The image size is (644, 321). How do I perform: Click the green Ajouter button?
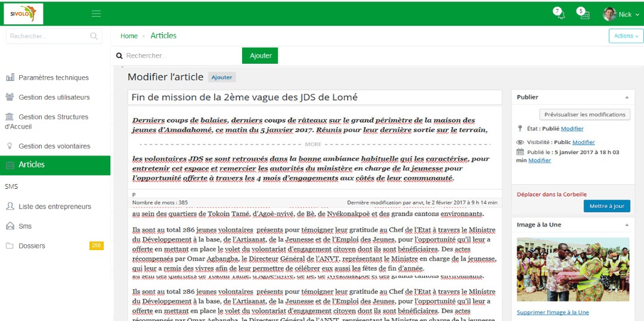coord(260,56)
